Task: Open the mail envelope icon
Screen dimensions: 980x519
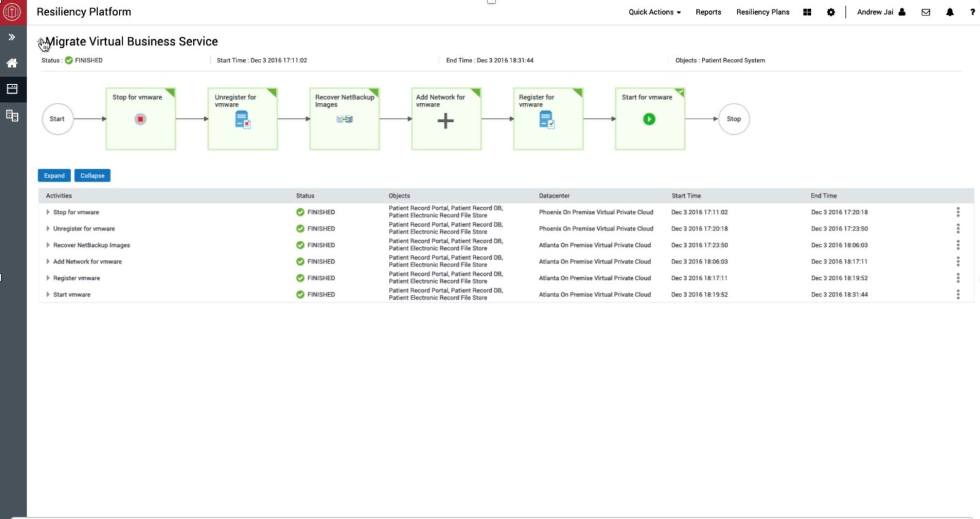Action: point(925,12)
